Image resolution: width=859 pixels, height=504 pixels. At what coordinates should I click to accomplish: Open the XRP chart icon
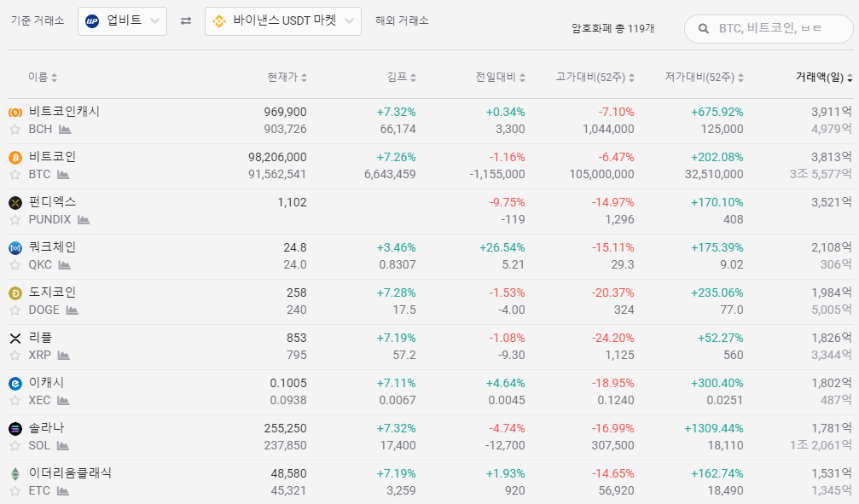point(64,356)
